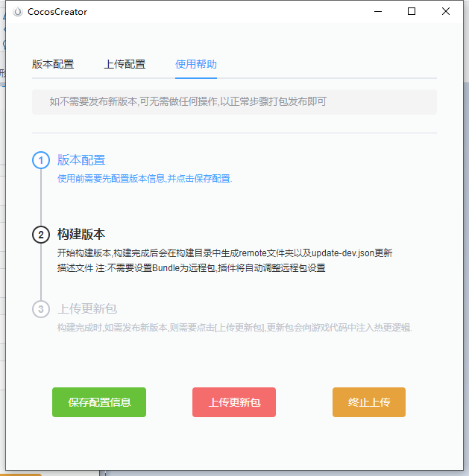Click the 构建版本 step title
The image size is (469, 476).
81,235
